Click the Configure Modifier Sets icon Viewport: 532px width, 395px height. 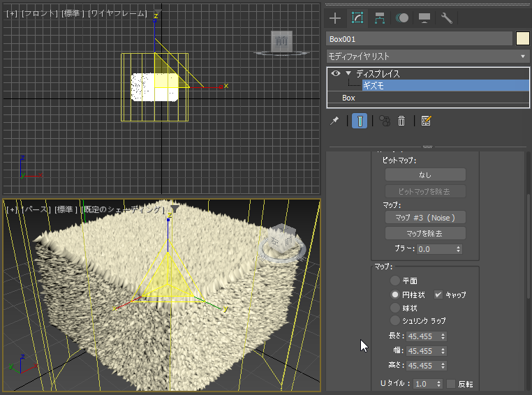pyautogui.click(x=426, y=121)
